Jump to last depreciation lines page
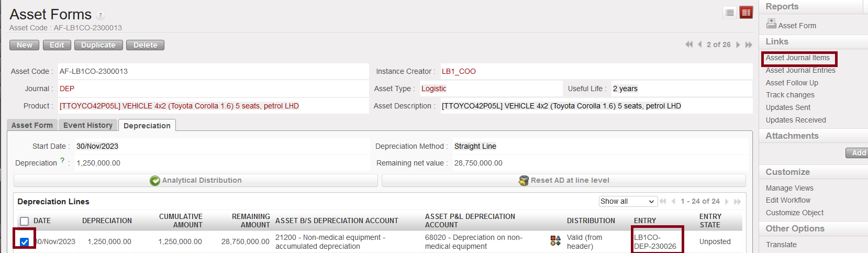Screen dimensions: 868x253 click(x=738, y=201)
